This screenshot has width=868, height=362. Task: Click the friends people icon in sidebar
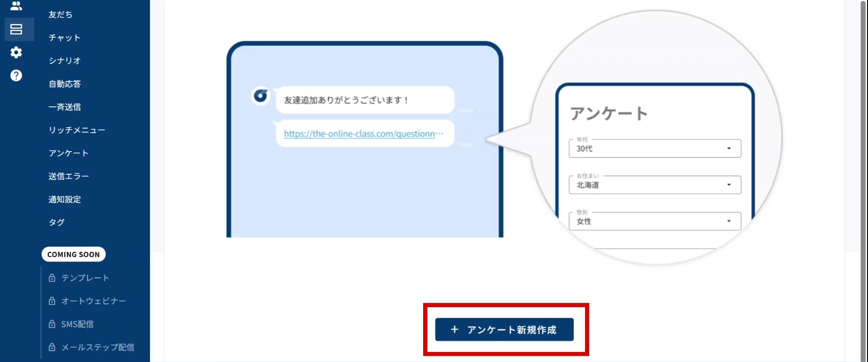coord(16,6)
